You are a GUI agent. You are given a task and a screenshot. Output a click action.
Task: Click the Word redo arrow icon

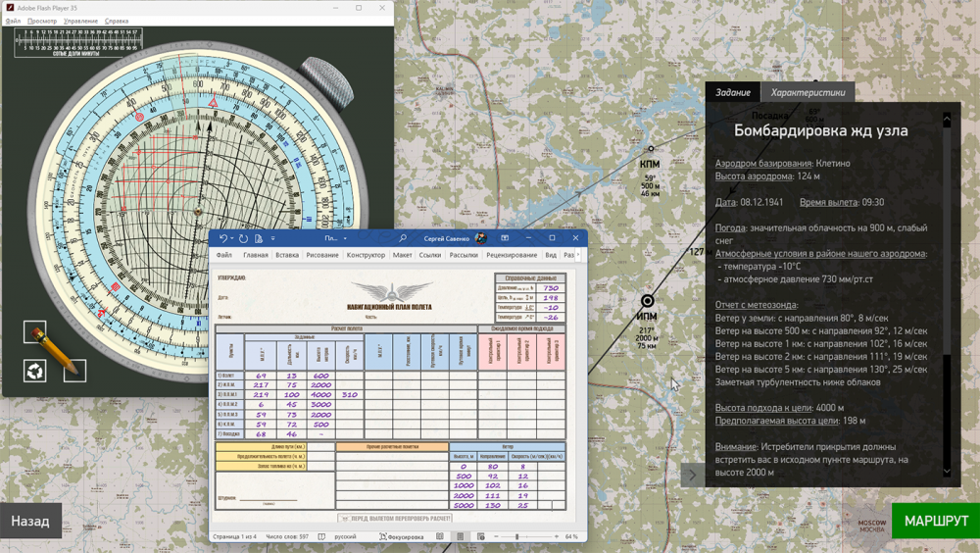(x=244, y=238)
